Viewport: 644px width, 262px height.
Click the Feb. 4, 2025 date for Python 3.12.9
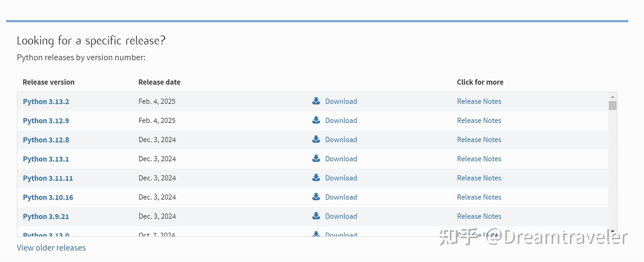(157, 120)
